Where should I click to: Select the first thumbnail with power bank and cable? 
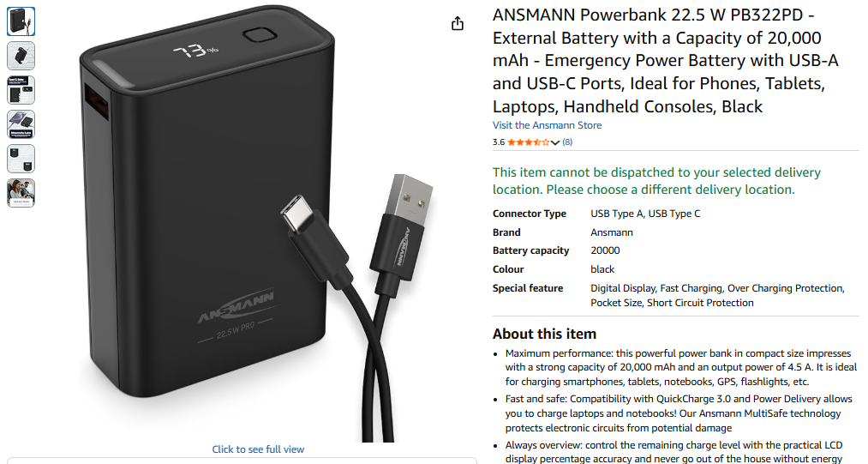tap(21, 21)
